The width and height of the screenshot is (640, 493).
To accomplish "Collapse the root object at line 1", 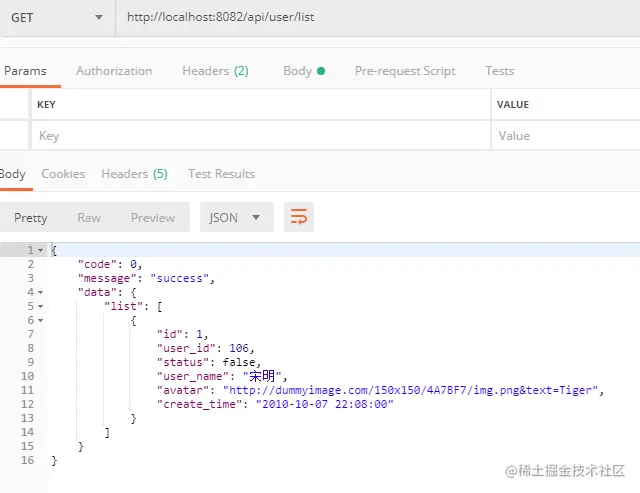I will (x=40, y=250).
